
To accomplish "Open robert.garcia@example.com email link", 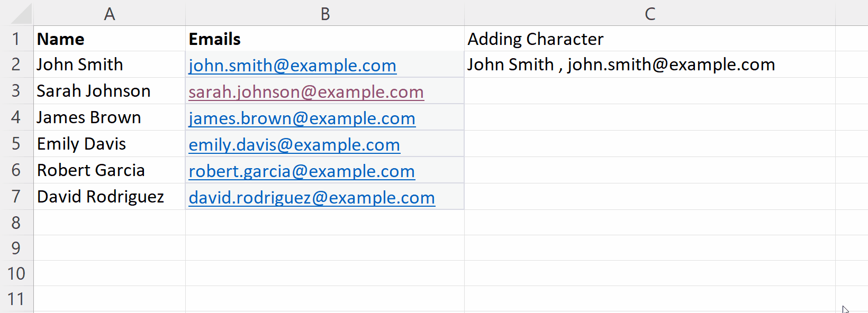I will (302, 171).
